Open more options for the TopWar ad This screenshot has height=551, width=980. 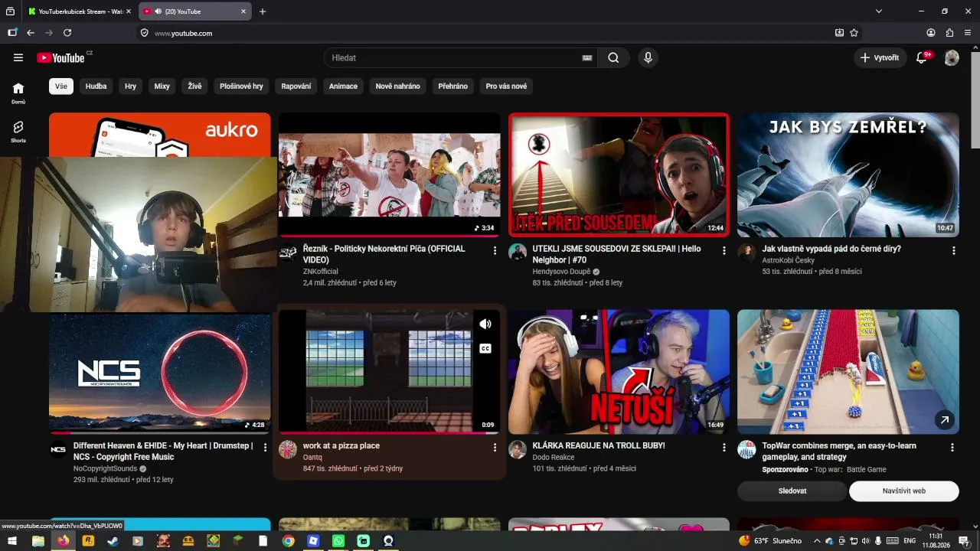click(952, 448)
